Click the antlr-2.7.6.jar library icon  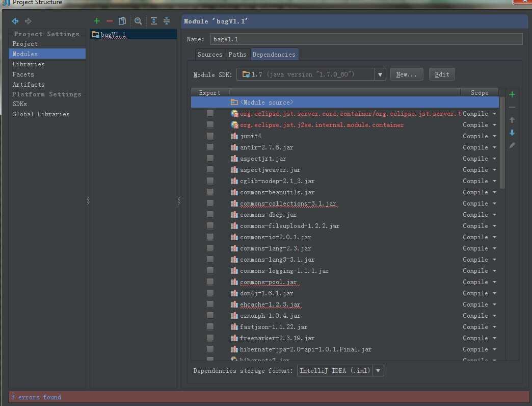234,147
